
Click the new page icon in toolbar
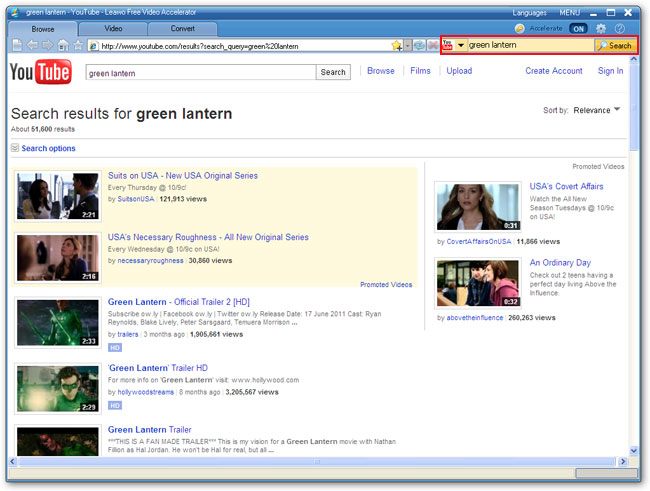pos(17,45)
